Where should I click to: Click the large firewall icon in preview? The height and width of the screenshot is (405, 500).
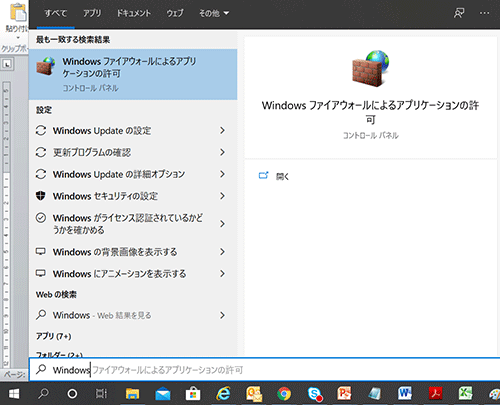coord(370,68)
